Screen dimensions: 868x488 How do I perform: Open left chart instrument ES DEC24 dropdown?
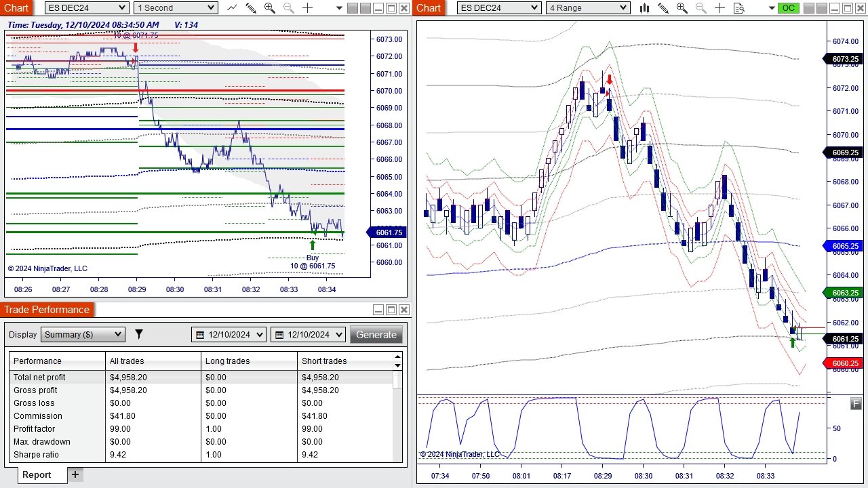tap(87, 8)
